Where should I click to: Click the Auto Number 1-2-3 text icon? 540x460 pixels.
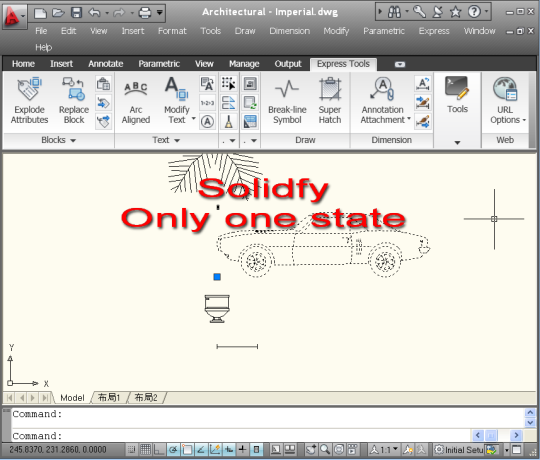[x=207, y=103]
